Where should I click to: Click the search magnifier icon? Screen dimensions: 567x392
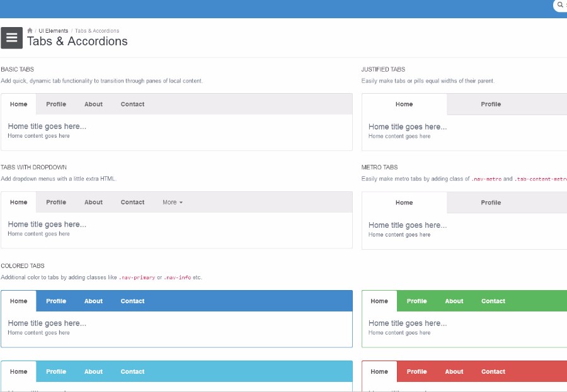click(x=560, y=5)
